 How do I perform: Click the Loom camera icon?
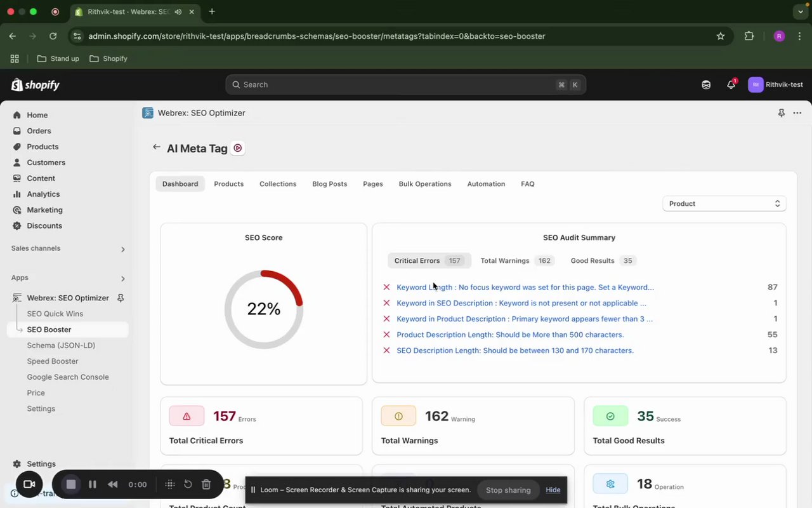tap(29, 485)
